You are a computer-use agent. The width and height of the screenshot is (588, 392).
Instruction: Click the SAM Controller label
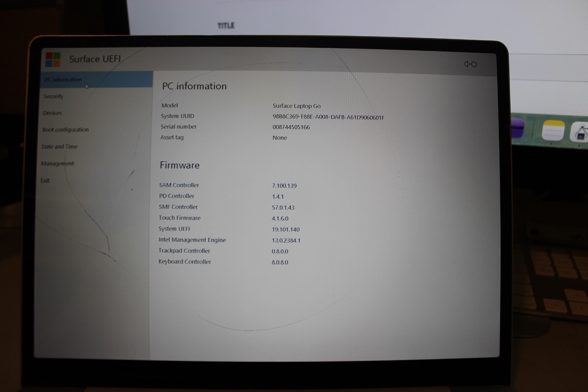pos(179,185)
